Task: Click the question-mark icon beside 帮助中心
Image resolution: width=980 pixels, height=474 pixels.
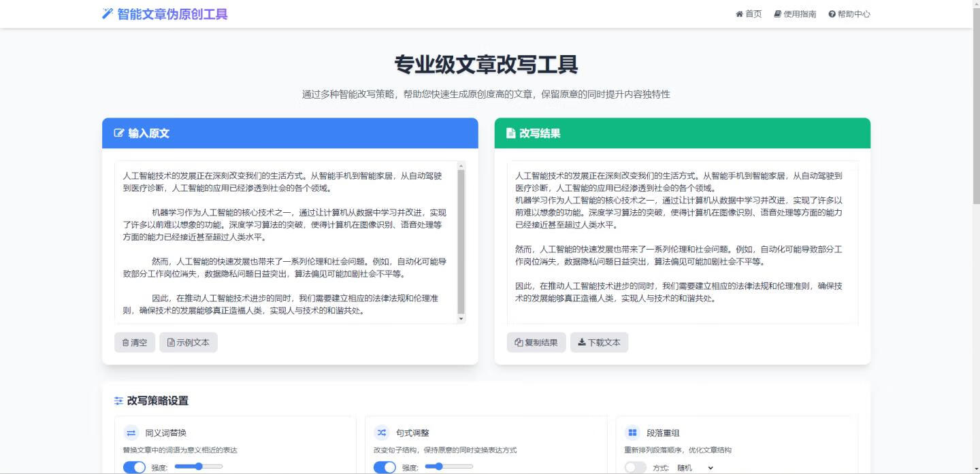Action: click(x=832, y=13)
